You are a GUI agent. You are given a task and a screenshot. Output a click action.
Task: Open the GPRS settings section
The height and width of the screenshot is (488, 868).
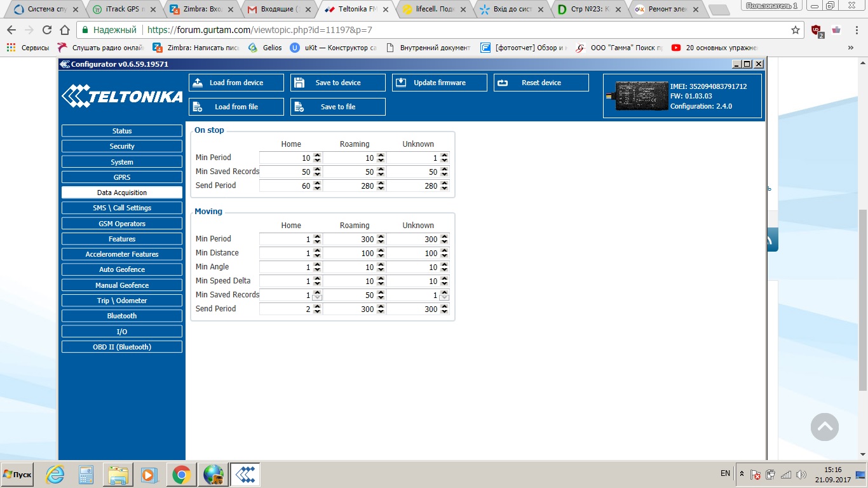[122, 177]
